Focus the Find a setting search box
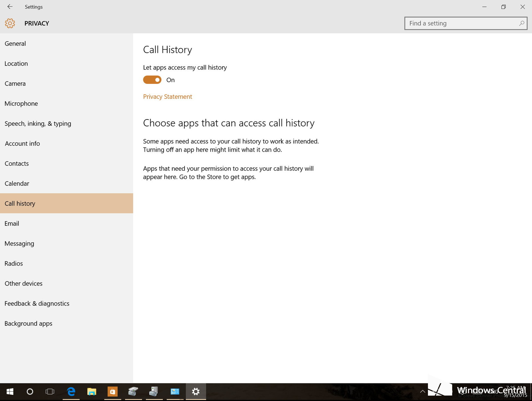Viewport: 532px width, 401px height. 465,23
